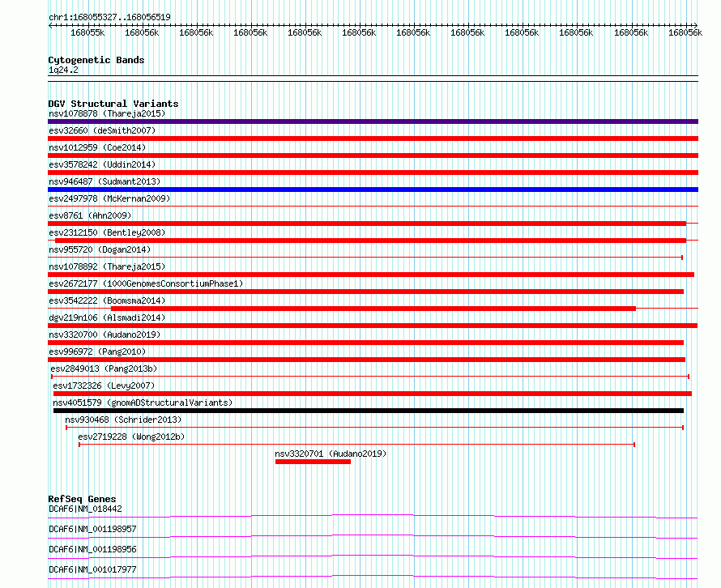Click the nsv3320701 (Audano2019) label
Viewport: 721px width, 588px height.
tap(331, 454)
